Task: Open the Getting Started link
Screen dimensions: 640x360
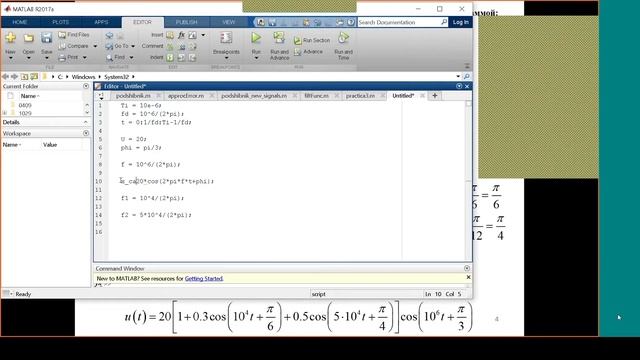Action: [204, 279]
